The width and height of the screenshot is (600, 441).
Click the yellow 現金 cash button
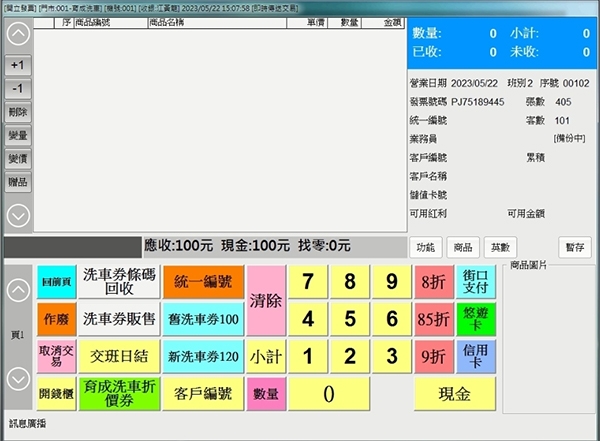click(x=455, y=394)
